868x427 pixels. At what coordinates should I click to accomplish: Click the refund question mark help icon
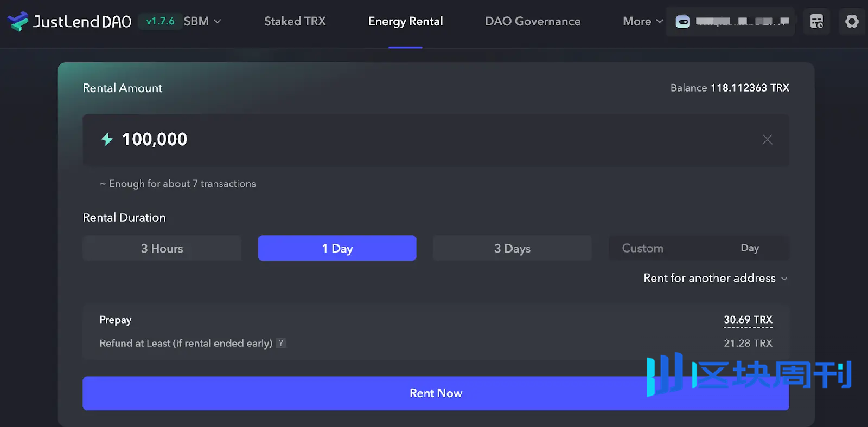[281, 343]
